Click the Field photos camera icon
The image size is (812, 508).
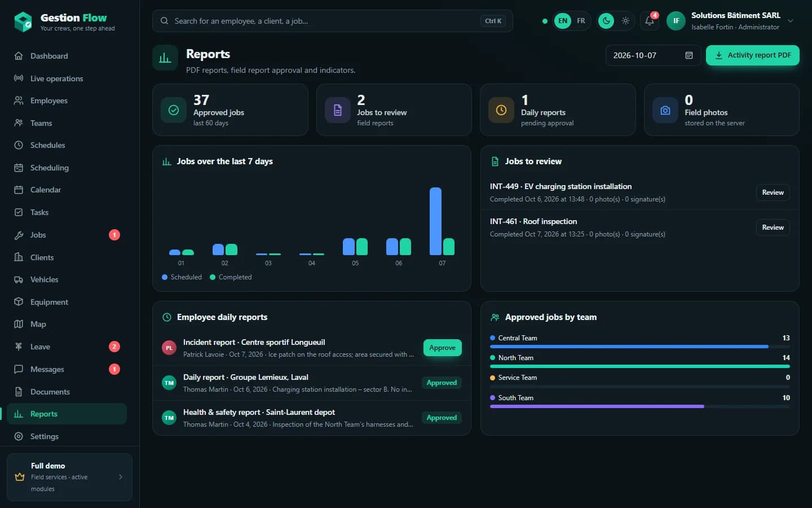665,110
